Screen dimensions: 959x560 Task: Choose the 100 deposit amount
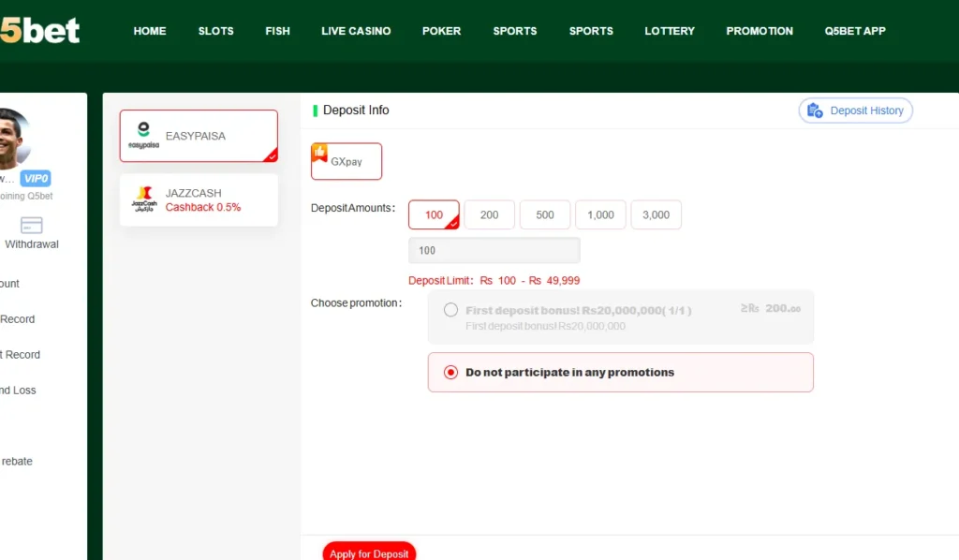tap(434, 214)
